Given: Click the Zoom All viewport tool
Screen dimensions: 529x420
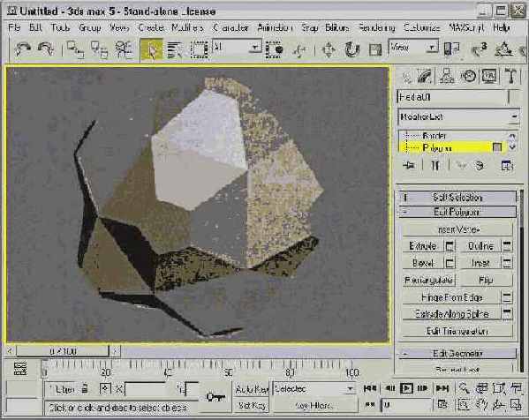Looking at the screenshot, I should [482, 388].
